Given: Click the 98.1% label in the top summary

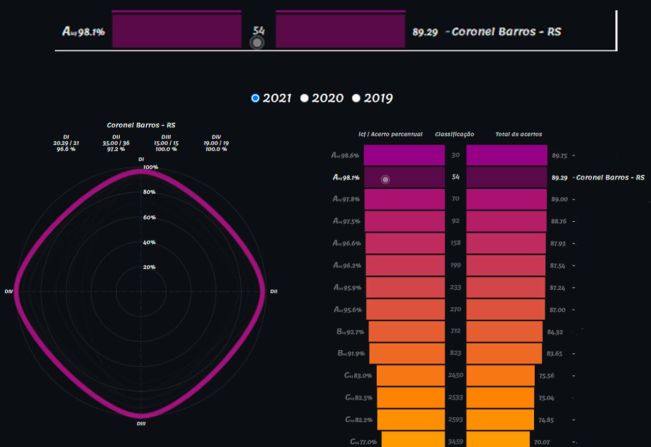Looking at the screenshot, I should [x=83, y=32].
